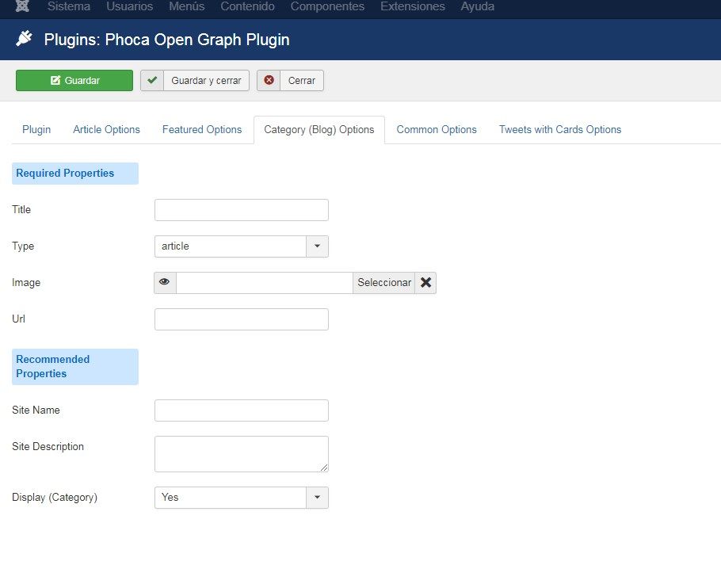Click the Joomla logo icon
This screenshot has height=588, width=721.
[x=22, y=6]
